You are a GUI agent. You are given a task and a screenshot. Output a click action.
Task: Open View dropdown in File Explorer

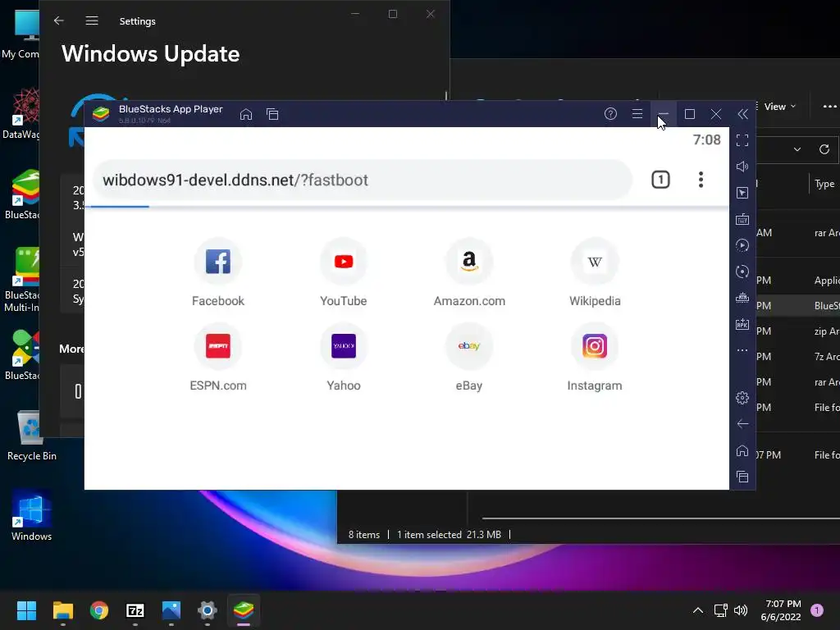click(779, 107)
